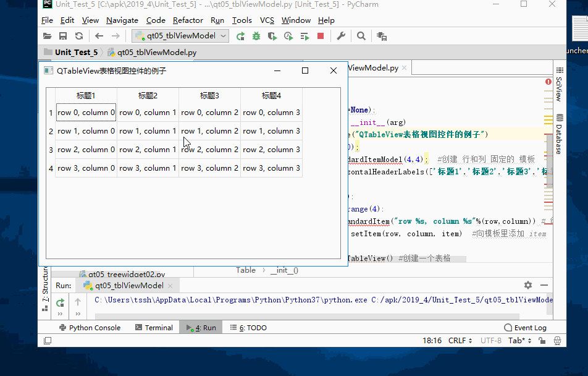Select cell row 3, column 3
This screenshot has width=588, height=376.
click(271, 168)
